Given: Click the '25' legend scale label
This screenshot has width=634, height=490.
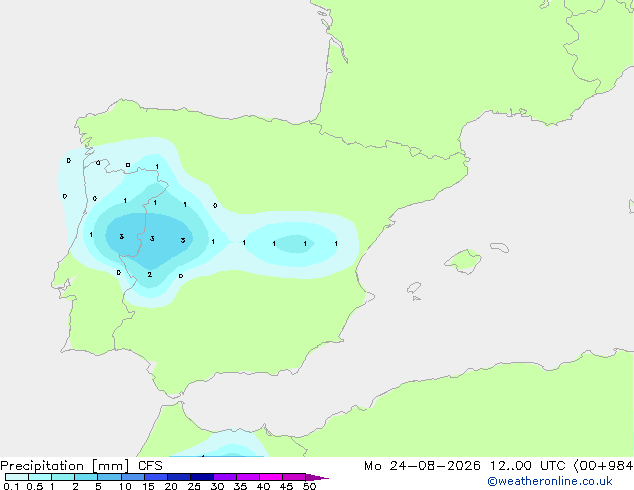Looking at the screenshot, I should pos(194,486).
